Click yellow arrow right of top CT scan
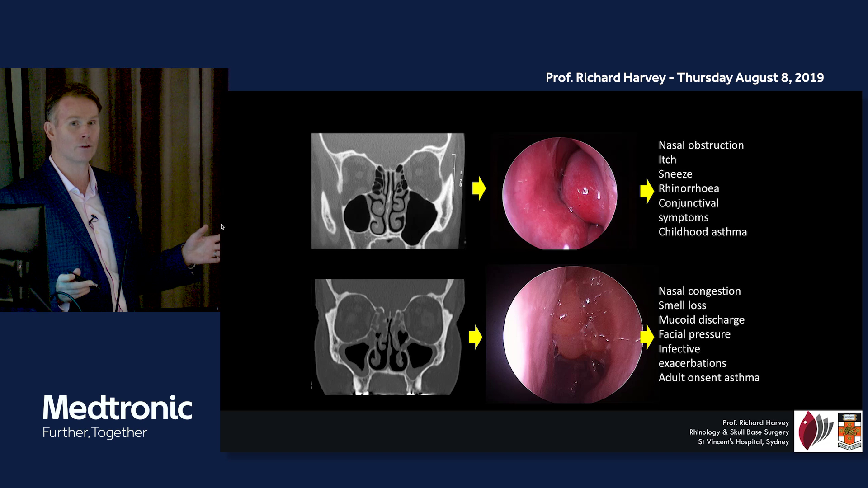Screen dimensions: 868x488 pos(479,188)
